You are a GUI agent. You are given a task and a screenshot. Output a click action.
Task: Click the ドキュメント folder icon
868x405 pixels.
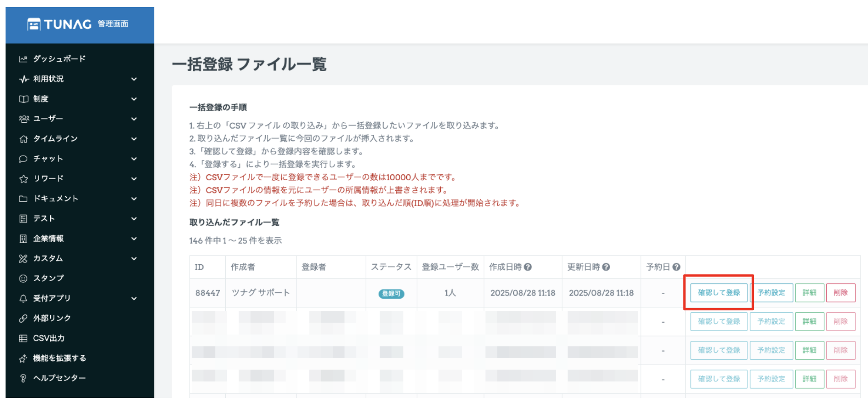[x=23, y=199]
